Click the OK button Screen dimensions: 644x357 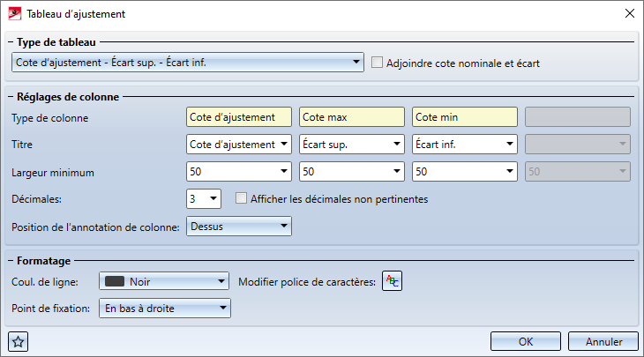[525, 342]
